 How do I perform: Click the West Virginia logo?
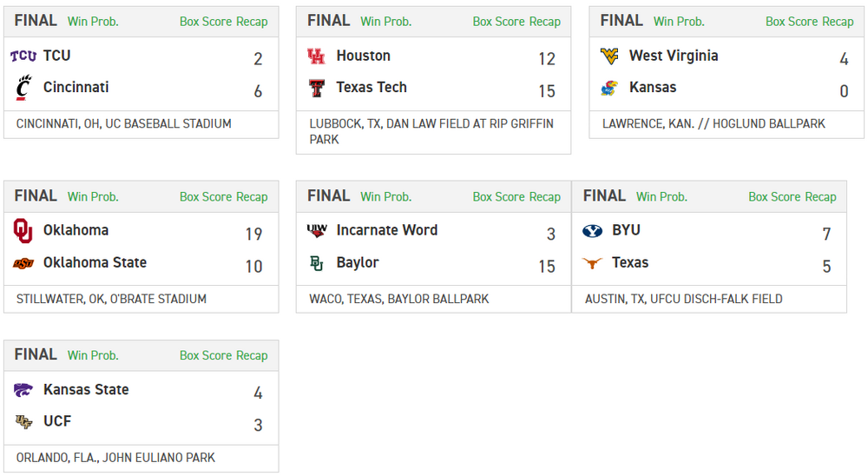(609, 56)
